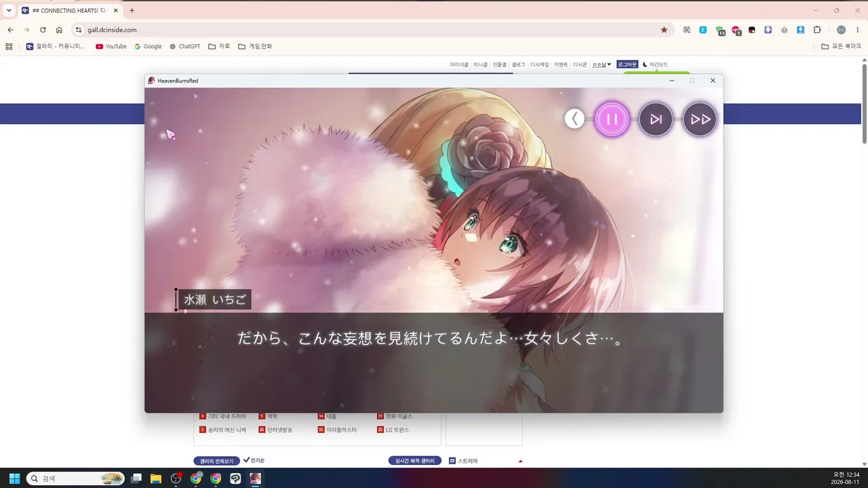Click the screen capture extension icon
The height and width of the screenshot is (488, 868).
tap(687, 30)
